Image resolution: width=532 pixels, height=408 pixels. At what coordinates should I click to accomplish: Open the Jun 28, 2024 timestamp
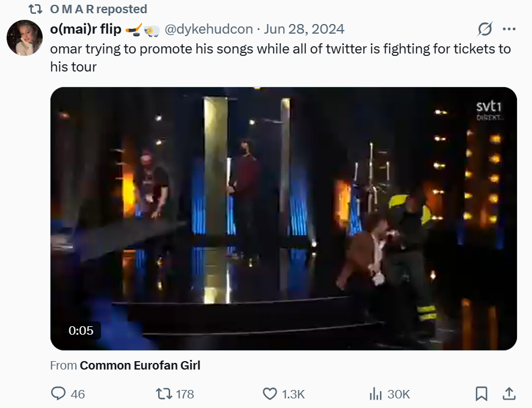tap(304, 29)
